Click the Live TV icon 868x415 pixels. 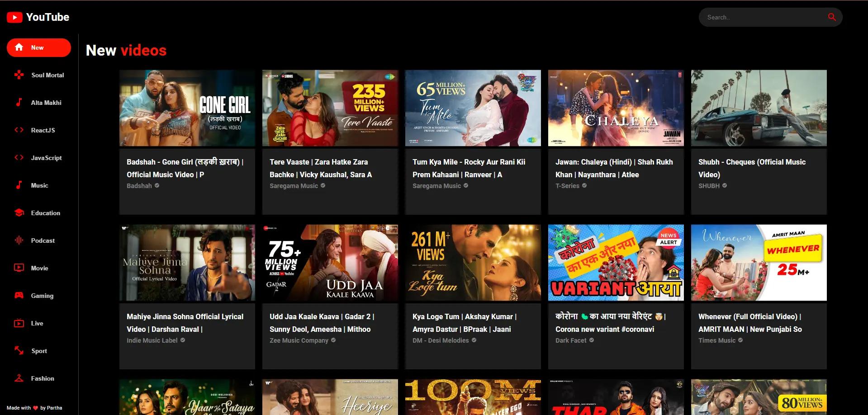(x=19, y=323)
